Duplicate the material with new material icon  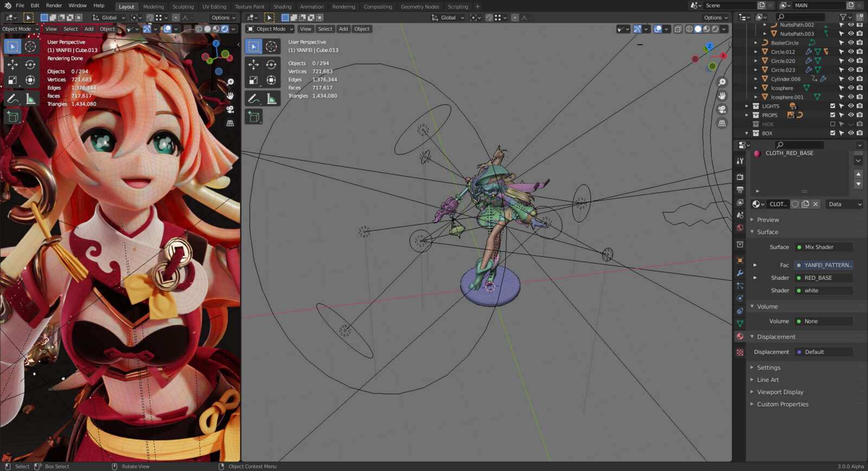(806, 204)
